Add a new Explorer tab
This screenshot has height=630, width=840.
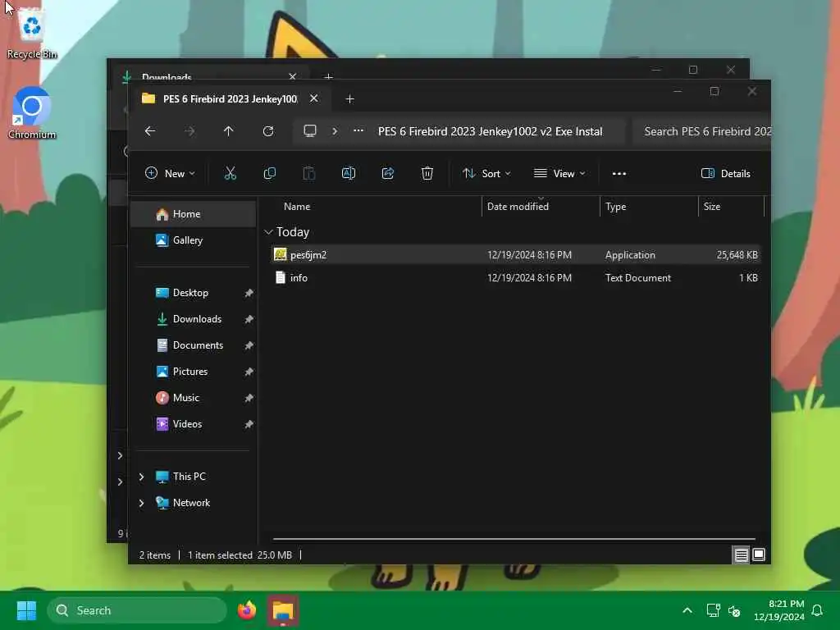(x=349, y=99)
